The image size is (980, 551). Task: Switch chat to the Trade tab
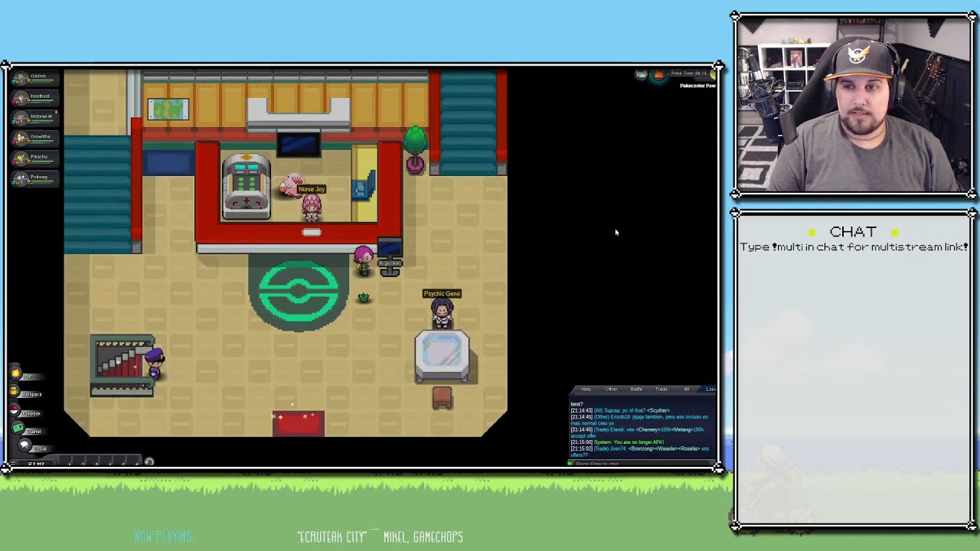click(661, 389)
